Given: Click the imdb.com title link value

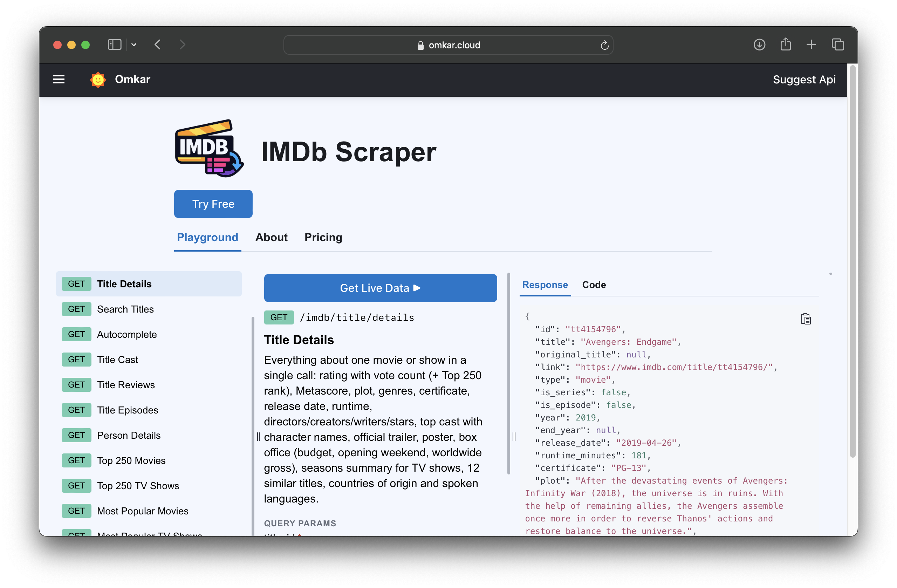Looking at the screenshot, I should tap(674, 367).
